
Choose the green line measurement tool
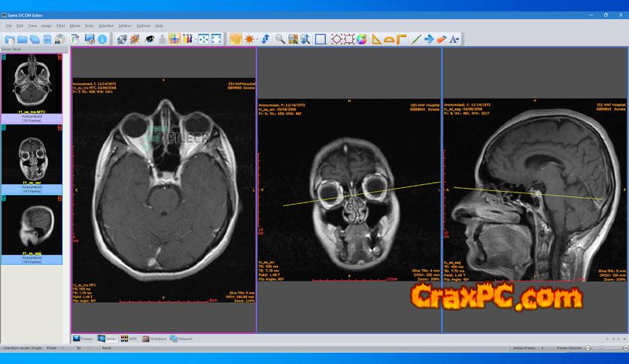416,38
